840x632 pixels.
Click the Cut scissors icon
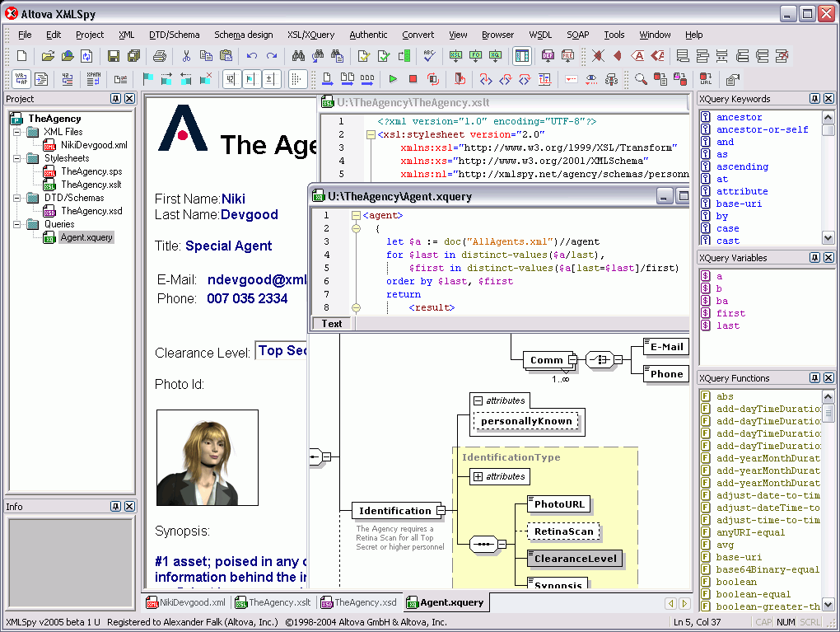[186, 56]
